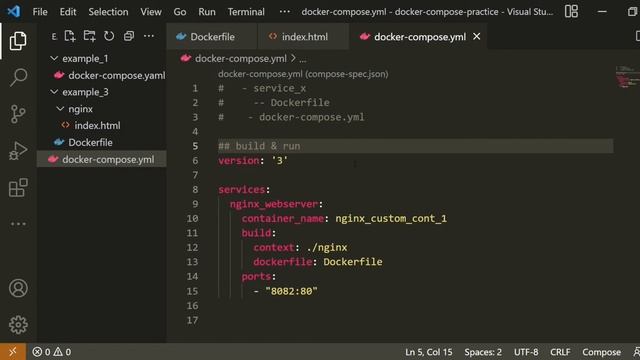
Task: Click './nginx' context value
Action: point(327,248)
